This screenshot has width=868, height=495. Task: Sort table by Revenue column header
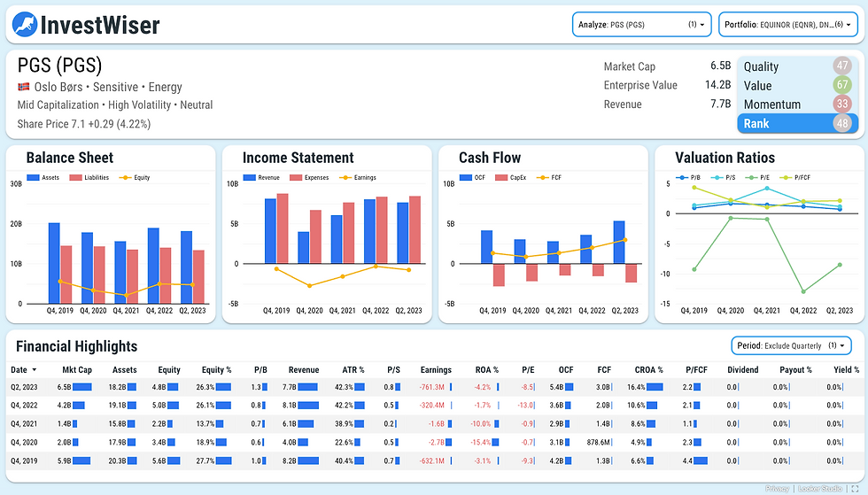point(304,370)
